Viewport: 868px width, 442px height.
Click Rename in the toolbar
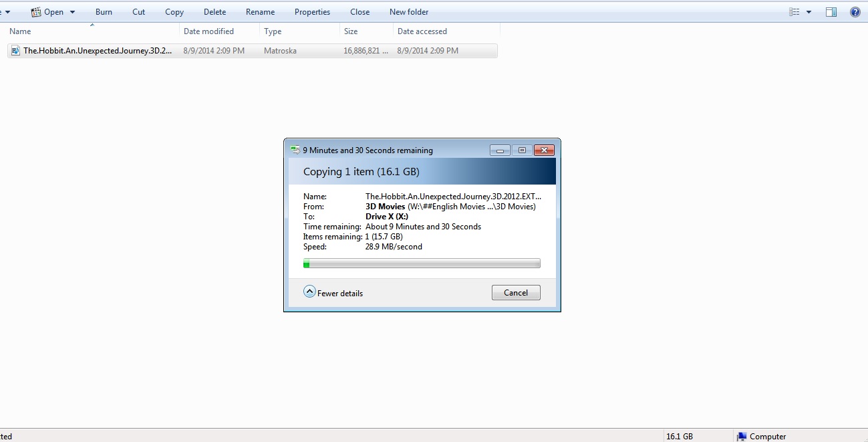point(260,12)
